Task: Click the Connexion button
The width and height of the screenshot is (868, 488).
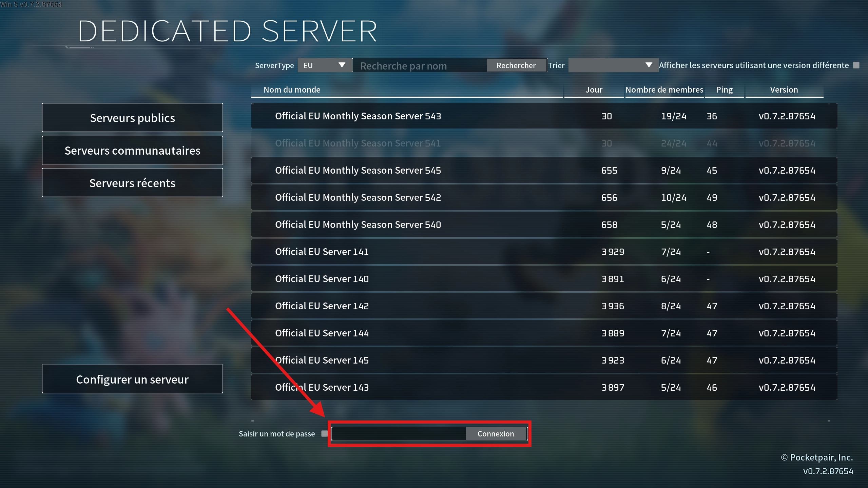Action: click(496, 433)
